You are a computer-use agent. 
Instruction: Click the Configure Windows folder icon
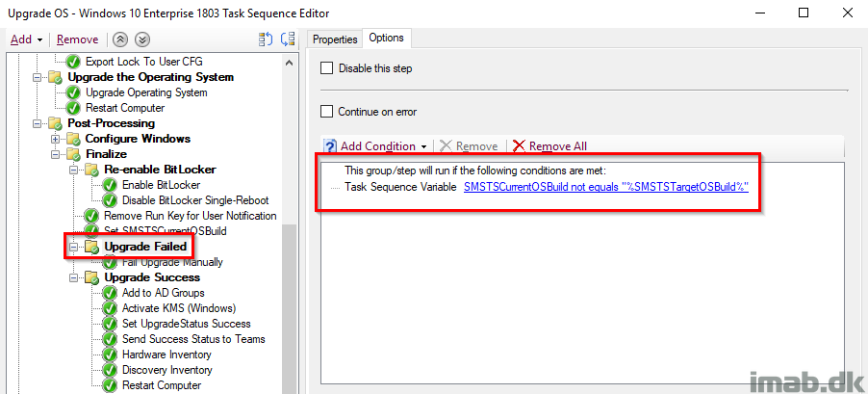tap(73, 139)
